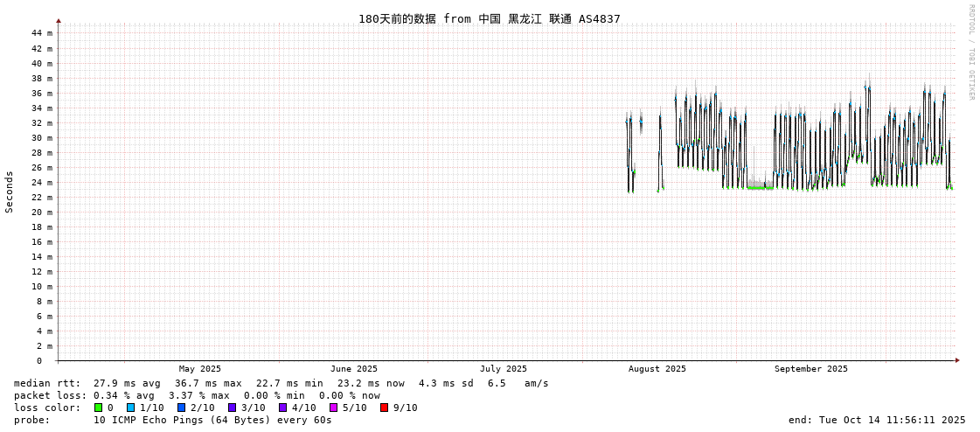This screenshot has width=980, height=432.
Task: Click the vertical RRDTOOL / TOBI OETIKER watermark
Action: click(x=970, y=52)
